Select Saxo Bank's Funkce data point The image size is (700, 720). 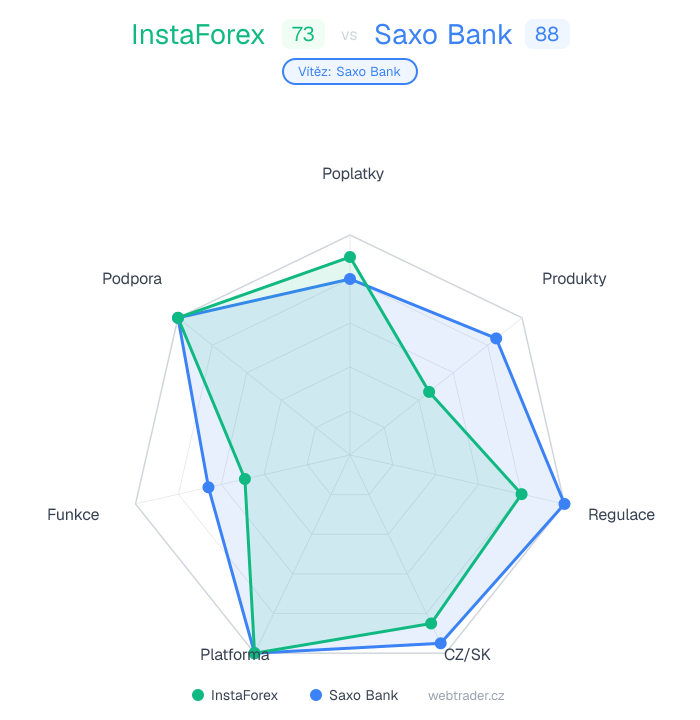(x=208, y=487)
